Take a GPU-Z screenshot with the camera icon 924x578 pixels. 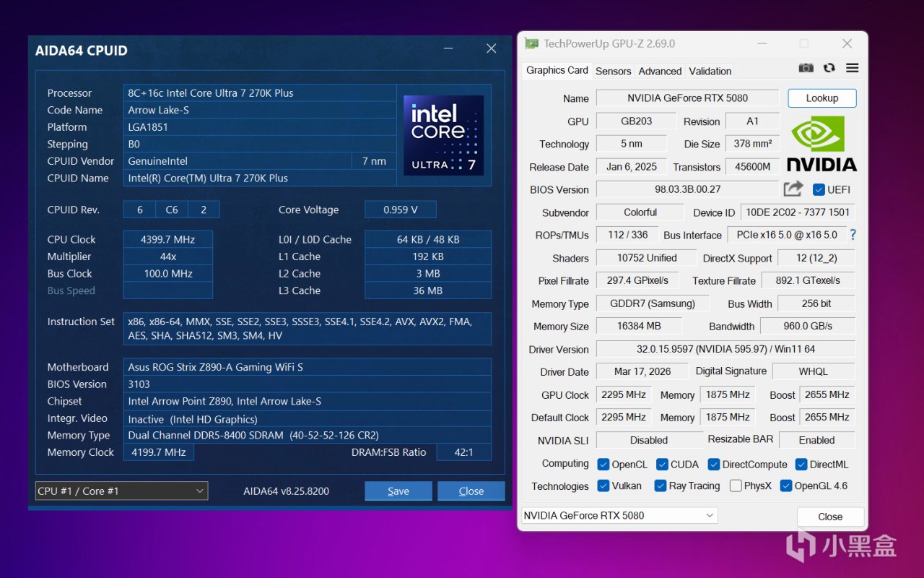pyautogui.click(x=806, y=68)
